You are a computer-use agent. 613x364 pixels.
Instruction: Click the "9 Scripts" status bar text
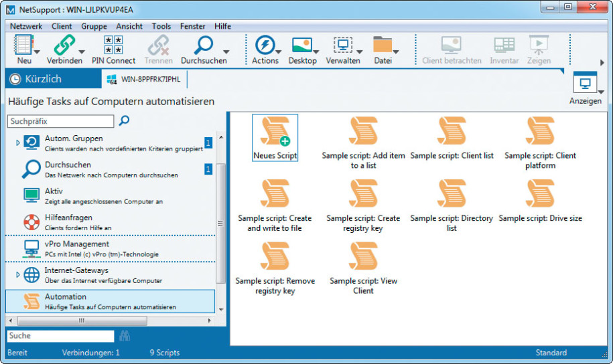165,353
